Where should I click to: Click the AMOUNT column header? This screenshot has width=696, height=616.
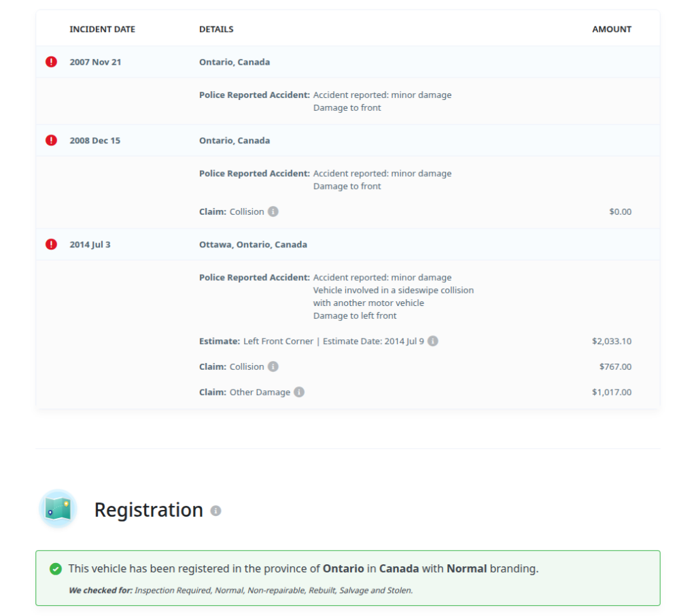click(x=612, y=29)
